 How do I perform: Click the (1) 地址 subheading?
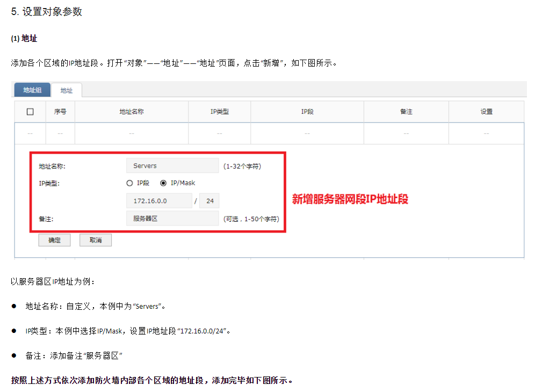coord(24,39)
